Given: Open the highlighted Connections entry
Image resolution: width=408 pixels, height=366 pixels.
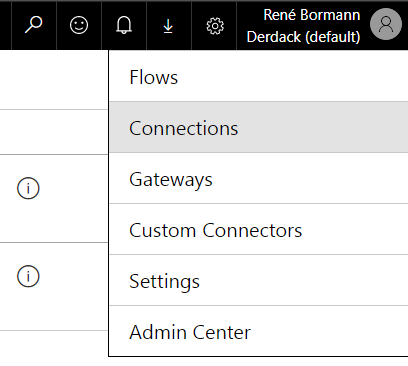Looking at the screenshot, I should click(x=259, y=128).
